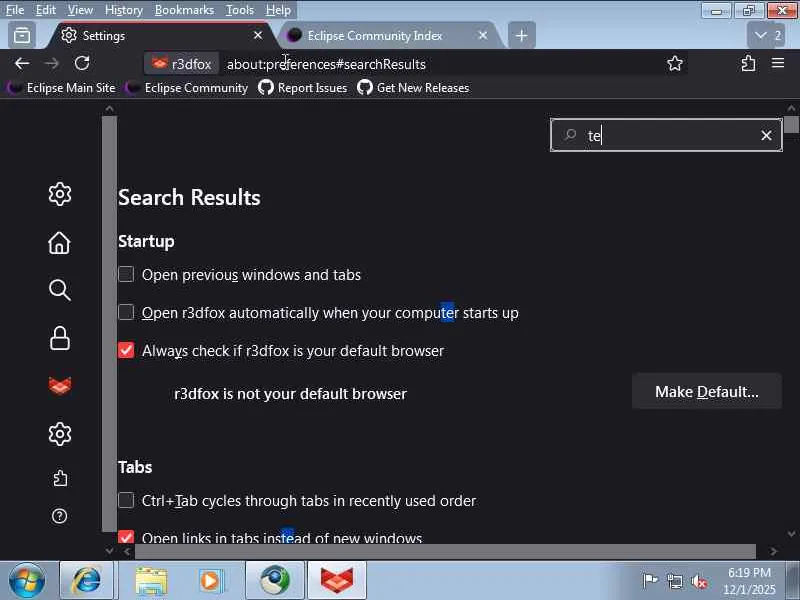
Task: Enable Ctrl+Tab cycles through tabs option
Action: (x=126, y=501)
